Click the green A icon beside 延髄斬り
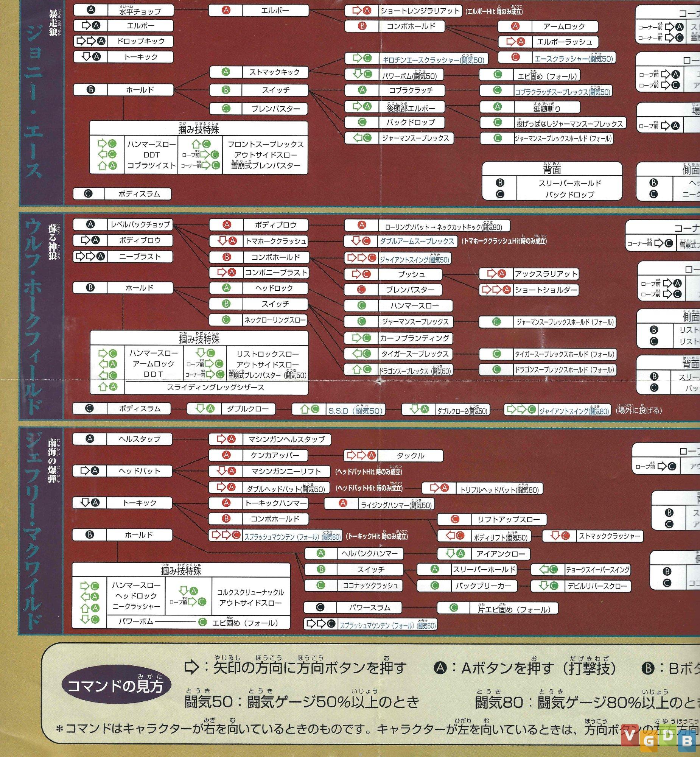 pos(497,106)
